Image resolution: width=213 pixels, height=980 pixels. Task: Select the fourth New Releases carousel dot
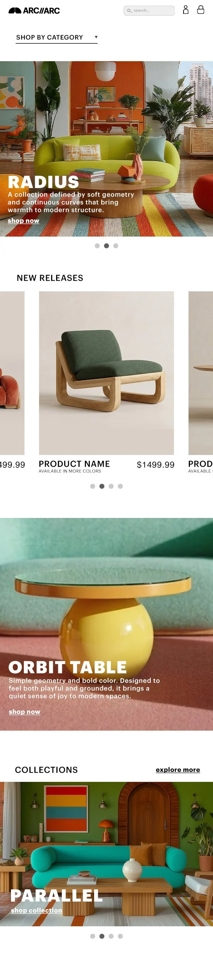120,486
